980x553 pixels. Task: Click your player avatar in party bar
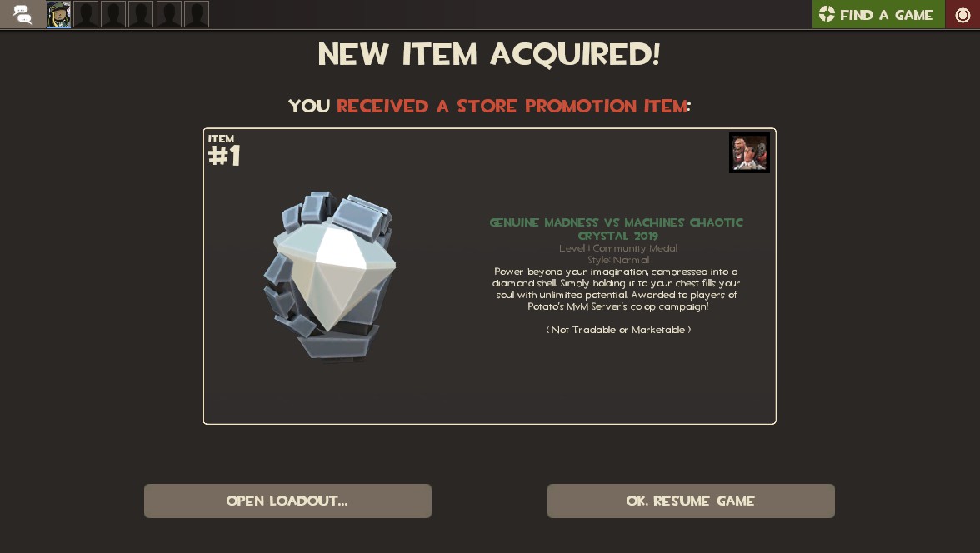[x=58, y=14]
